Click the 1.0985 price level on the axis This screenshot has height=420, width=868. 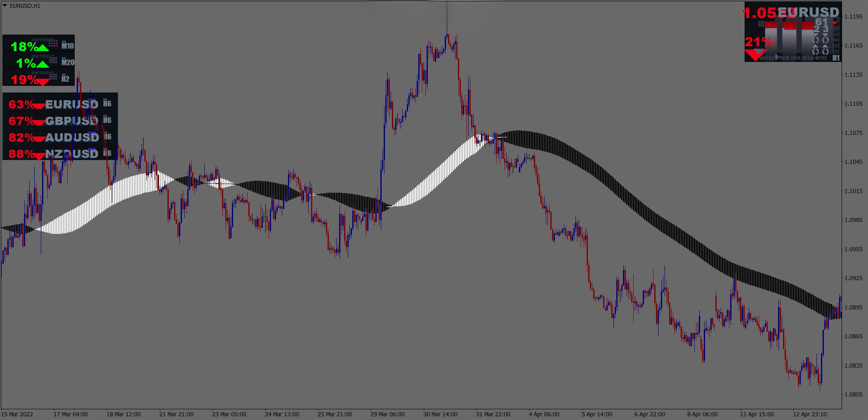[854, 220]
